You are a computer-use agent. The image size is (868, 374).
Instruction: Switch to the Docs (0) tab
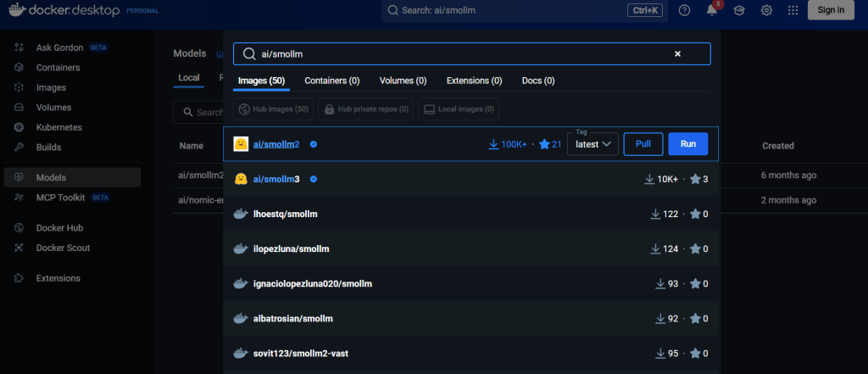point(538,81)
